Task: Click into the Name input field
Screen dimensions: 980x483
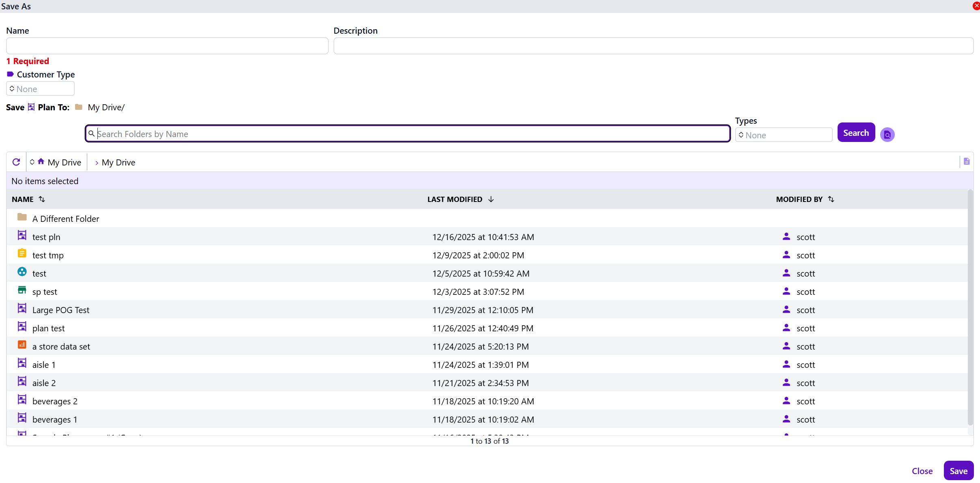Action: 167,46
